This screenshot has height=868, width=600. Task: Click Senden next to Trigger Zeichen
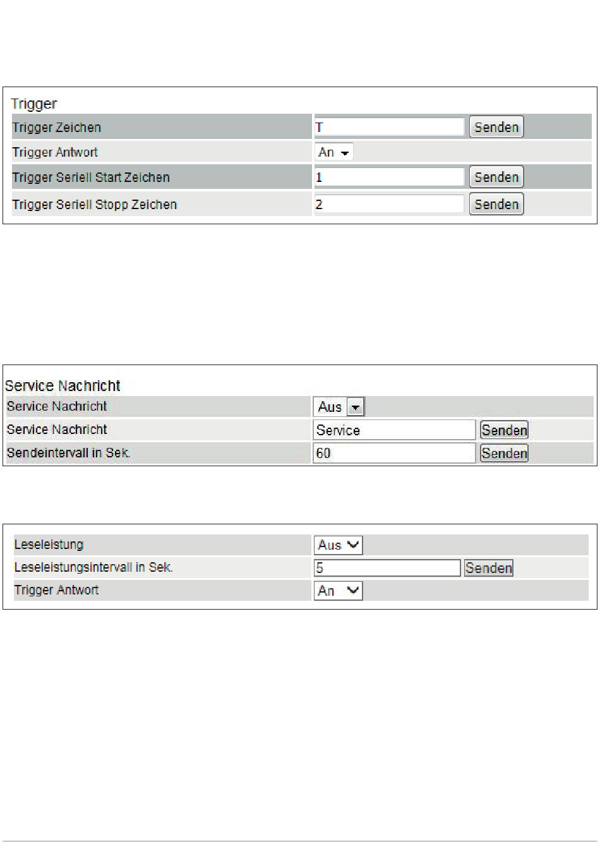496,127
